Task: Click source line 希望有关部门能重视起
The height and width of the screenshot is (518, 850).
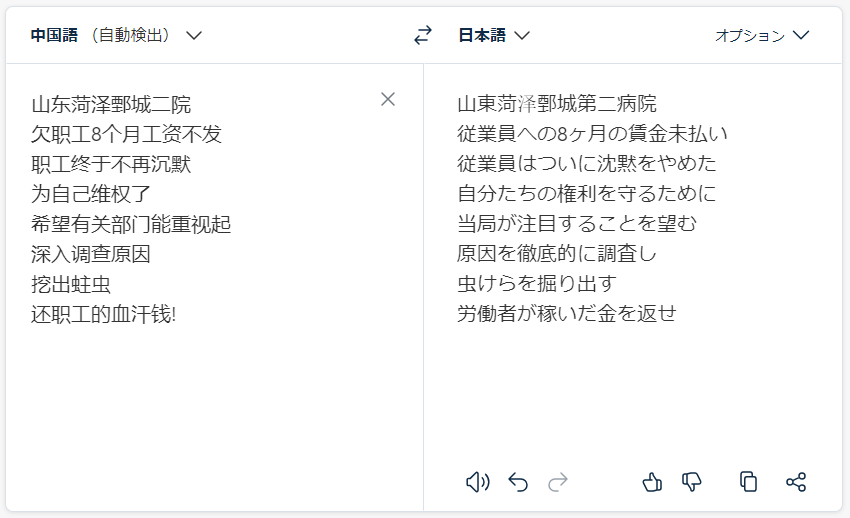Action: pyautogui.click(x=131, y=224)
